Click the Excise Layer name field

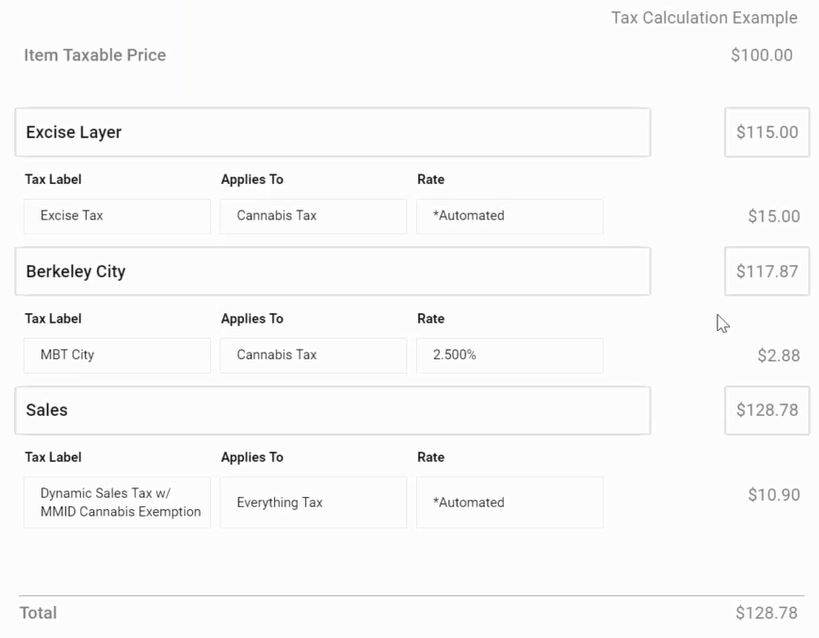pyautogui.click(x=333, y=132)
